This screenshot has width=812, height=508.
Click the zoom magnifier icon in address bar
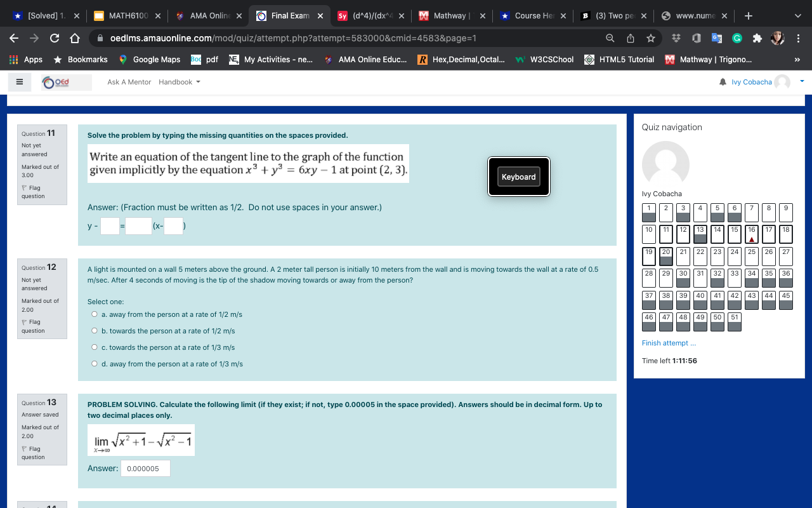point(610,38)
